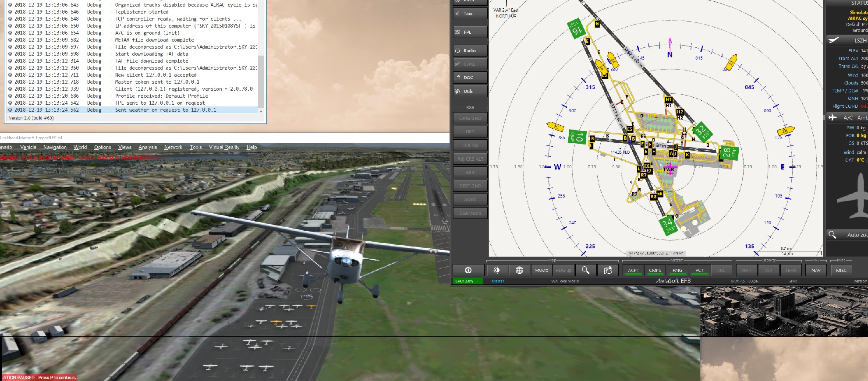Click the map pin chart icon
868x381 pixels.
[x=608, y=270]
